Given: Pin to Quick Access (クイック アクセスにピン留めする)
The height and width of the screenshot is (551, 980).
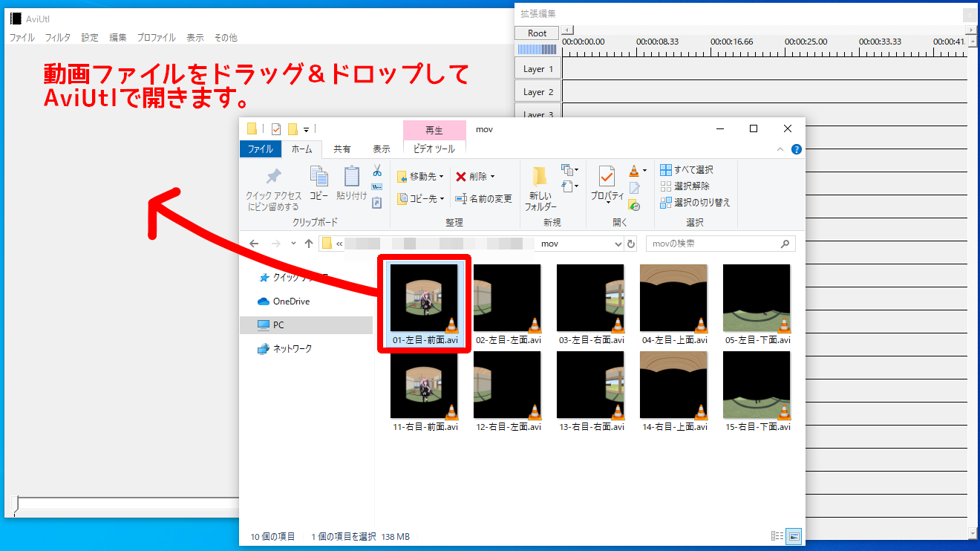Looking at the screenshot, I should 273,189.
